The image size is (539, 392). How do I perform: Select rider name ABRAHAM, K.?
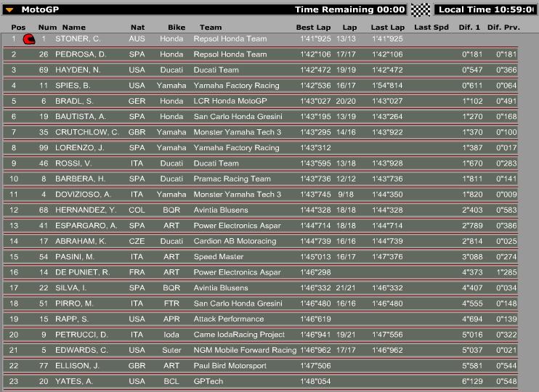[x=81, y=241]
